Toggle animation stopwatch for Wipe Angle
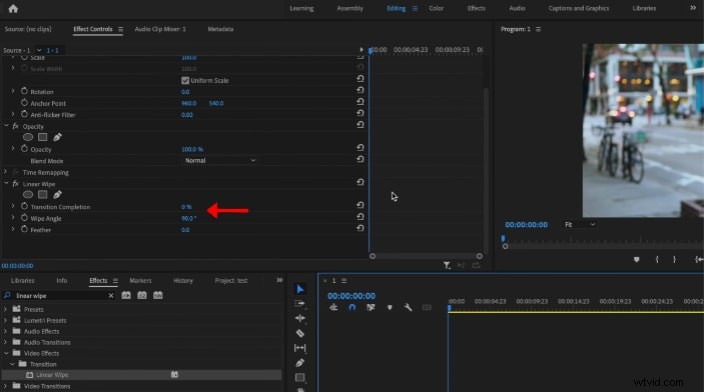This screenshot has width=704, height=392. pyautogui.click(x=24, y=218)
